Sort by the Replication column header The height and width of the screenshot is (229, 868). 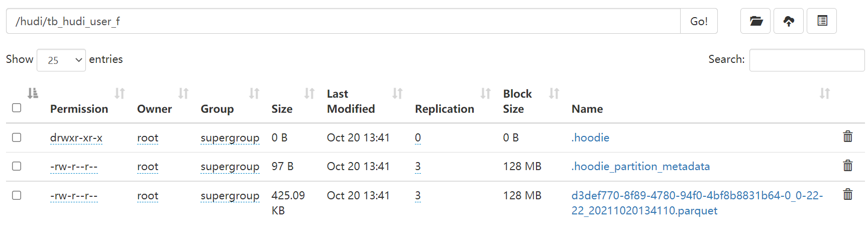[x=444, y=109]
